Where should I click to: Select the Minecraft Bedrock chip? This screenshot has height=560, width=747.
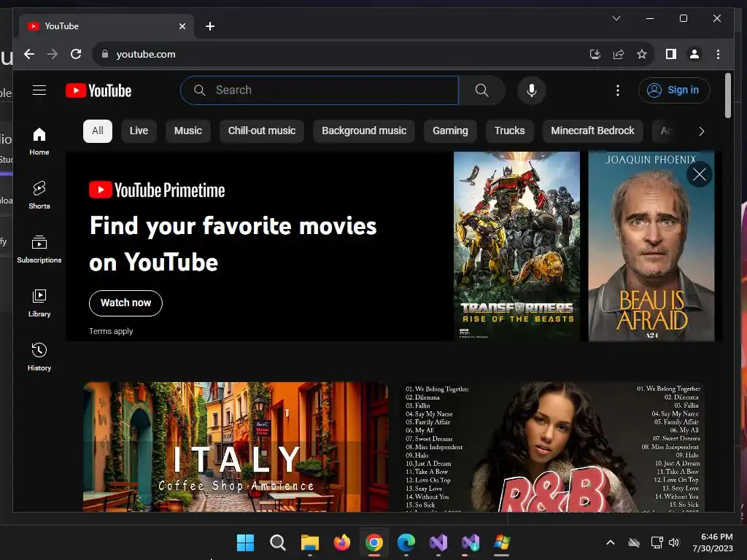click(x=592, y=131)
